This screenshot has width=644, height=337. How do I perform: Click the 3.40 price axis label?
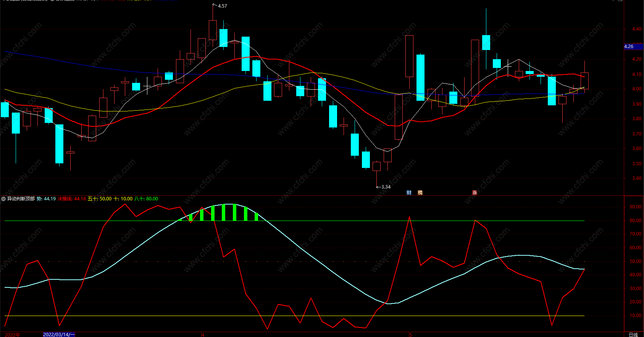click(637, 178)
